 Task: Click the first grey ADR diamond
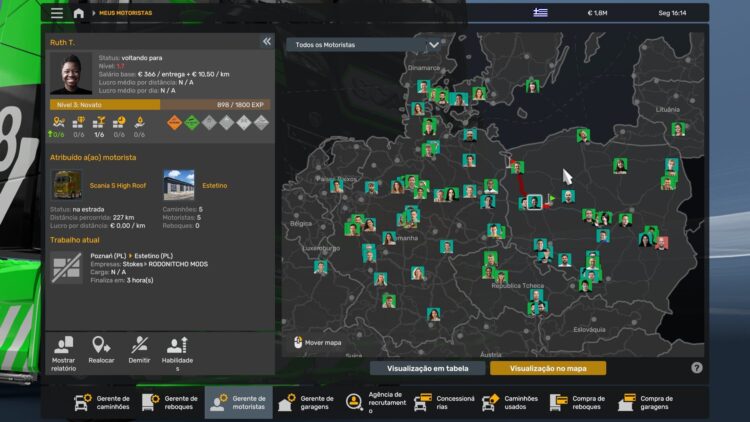(209, 123)
